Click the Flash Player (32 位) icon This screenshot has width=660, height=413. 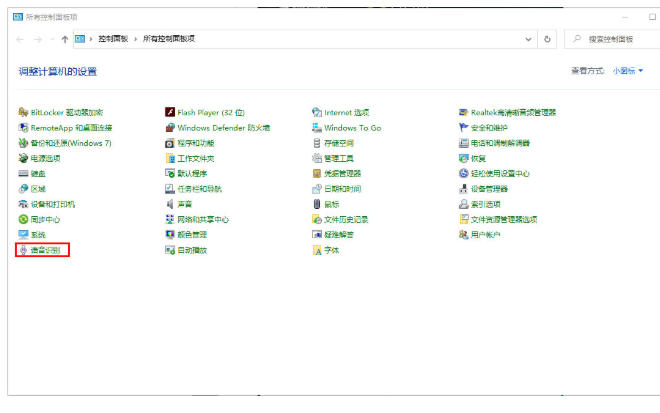[x=170, y=112]
